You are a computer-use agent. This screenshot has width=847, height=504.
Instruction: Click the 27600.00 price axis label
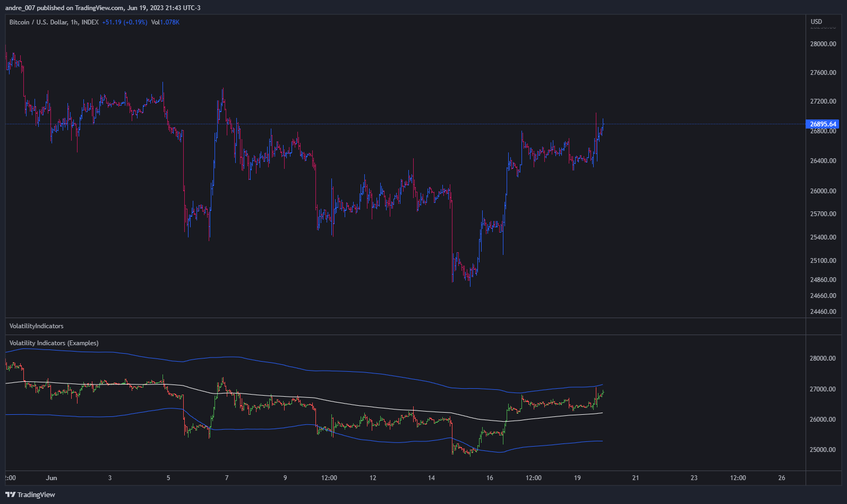click(x=823, y=73)
